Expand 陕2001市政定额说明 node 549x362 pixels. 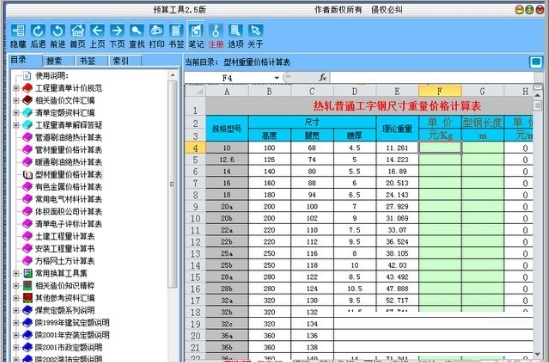(x=16, y=347)
